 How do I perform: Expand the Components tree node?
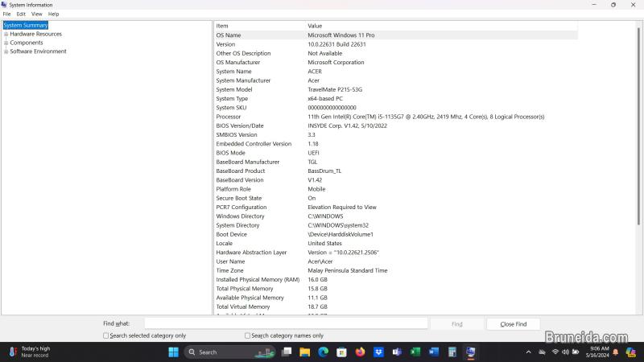pyautogui.click(x=6, y=43)
